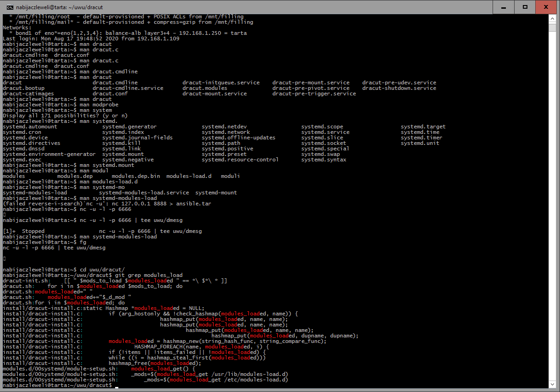Close the nabijaczleweli@tarta terminal window
Image resolution: width=560 pixels, height=392 pixels.
click(x=546, y=7)
